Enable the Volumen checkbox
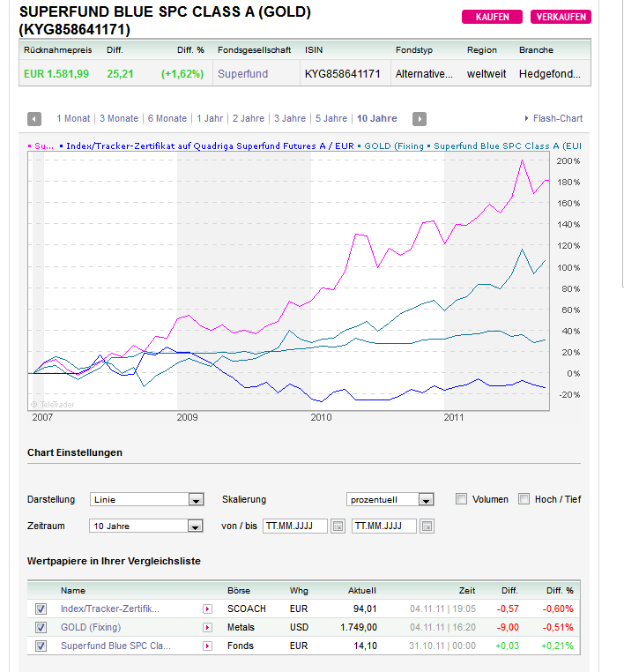The height and width of the screenshot is (672, 624). click(x=461, y=499)
